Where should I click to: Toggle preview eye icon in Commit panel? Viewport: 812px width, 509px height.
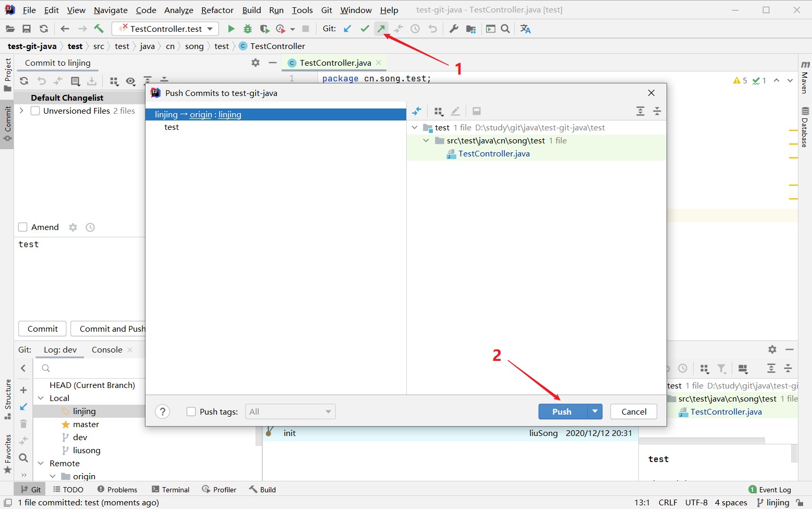coord(130,81)
